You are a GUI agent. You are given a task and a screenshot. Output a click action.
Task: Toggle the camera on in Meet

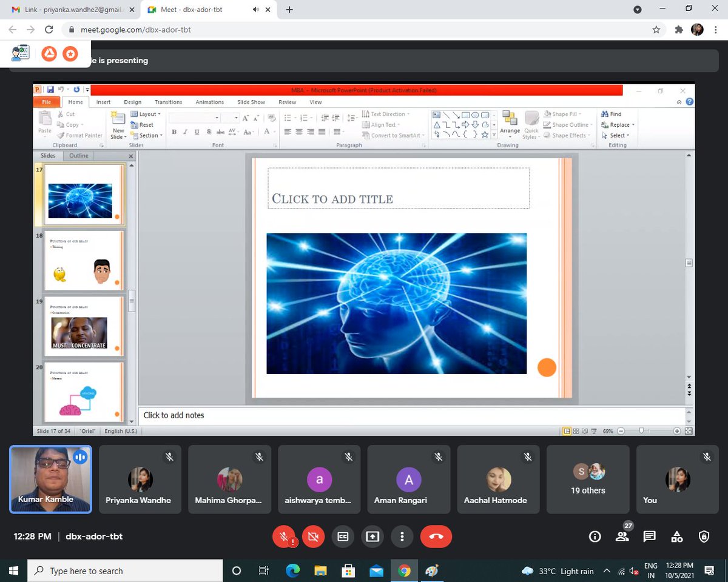313,537
